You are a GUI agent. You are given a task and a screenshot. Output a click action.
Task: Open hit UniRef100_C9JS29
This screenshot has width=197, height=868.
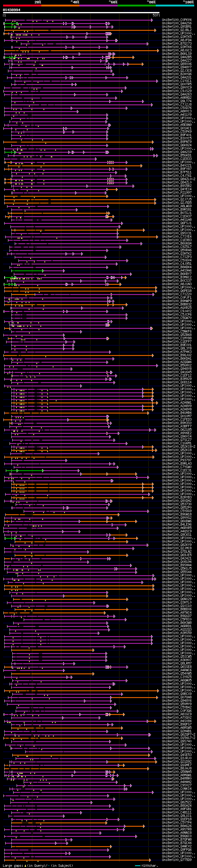(177, 91)
